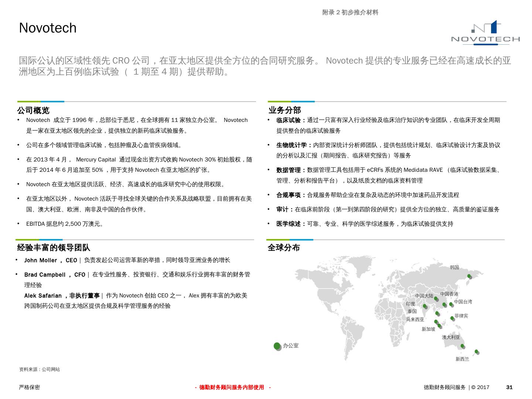Screen dimensions: 532x399
Task: Click the New Zealand office dot on the map
Action: (x=476, y=351)
